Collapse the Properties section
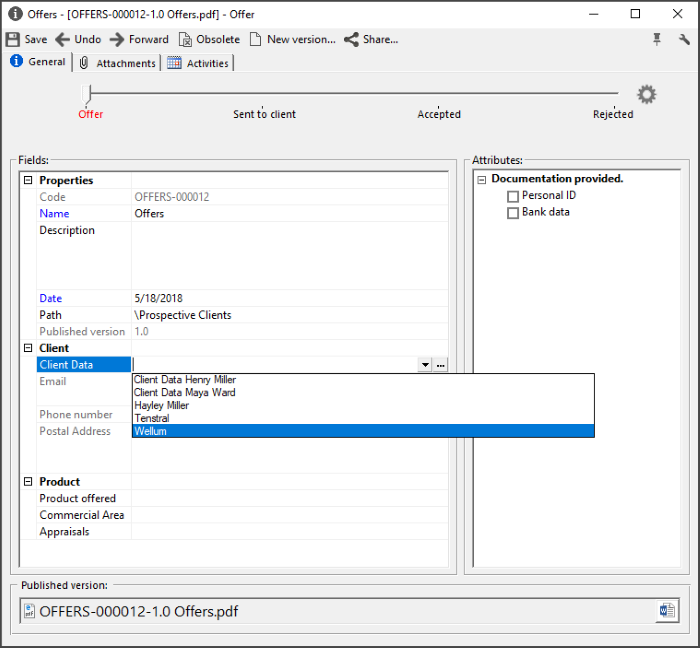This screenshot has height=648, width=700. click(28, 181)
